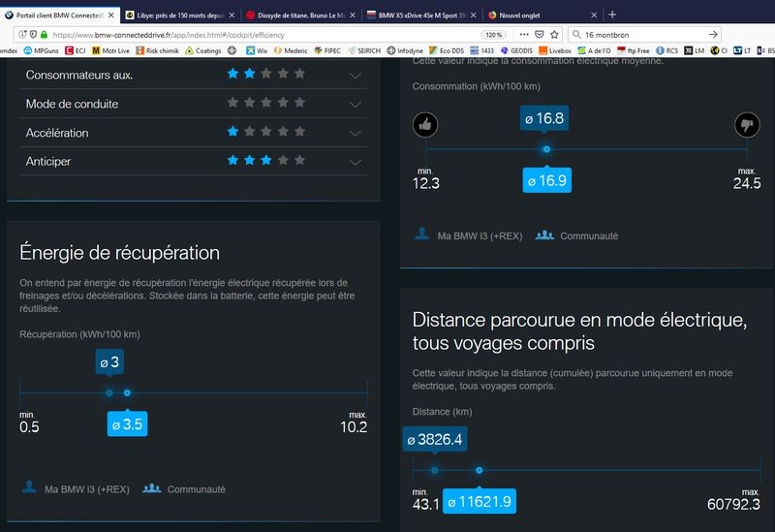Open the tracking protection shield icon

click(33, 35)
